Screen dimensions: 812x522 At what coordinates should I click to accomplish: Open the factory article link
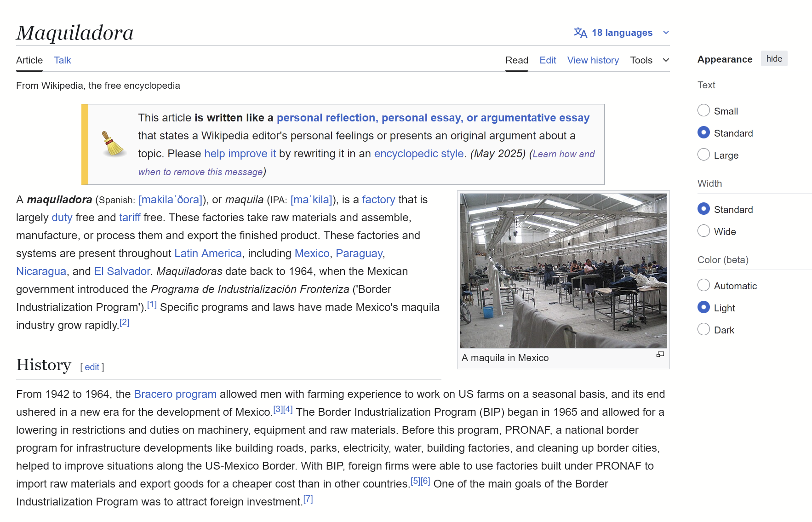378,200
